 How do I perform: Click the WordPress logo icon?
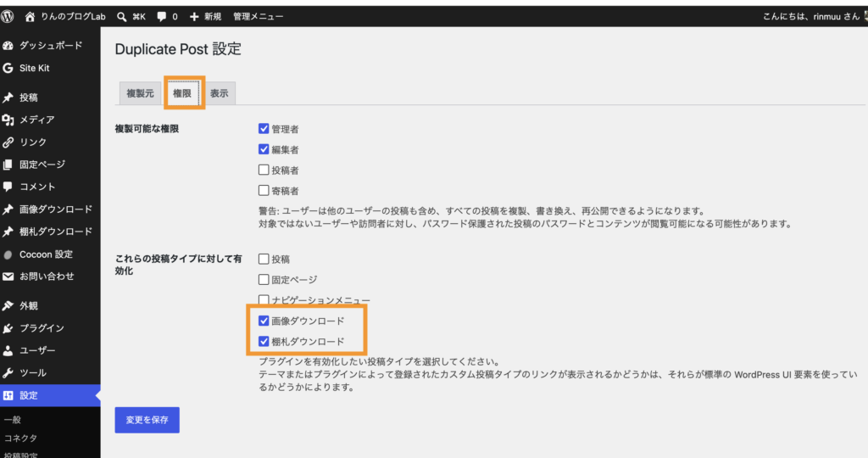click(7, 17)
